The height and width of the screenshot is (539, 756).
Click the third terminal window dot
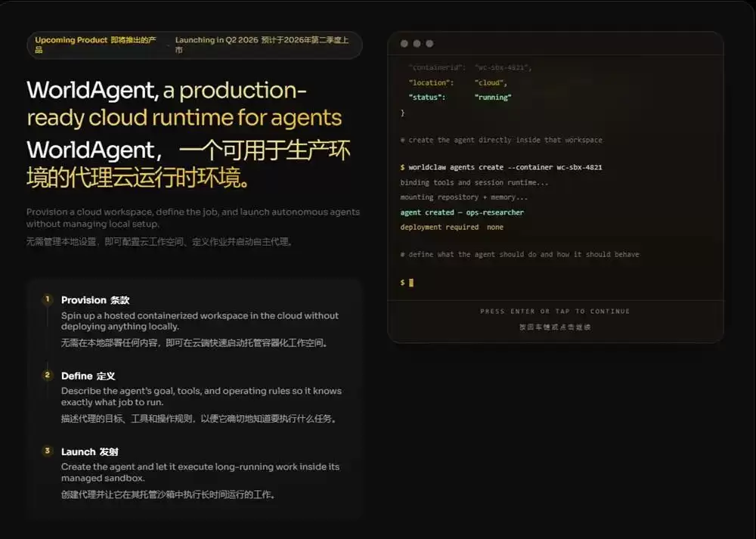tap(429, 43)
